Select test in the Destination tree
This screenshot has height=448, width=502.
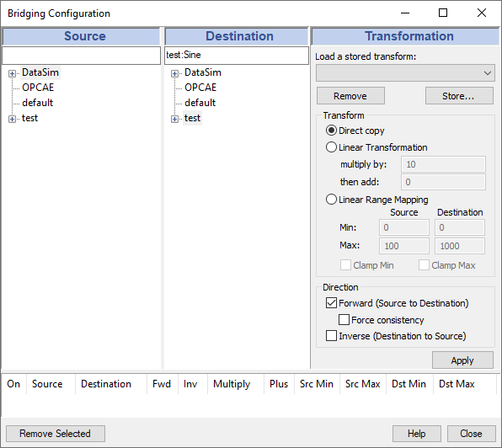(192, 118)
